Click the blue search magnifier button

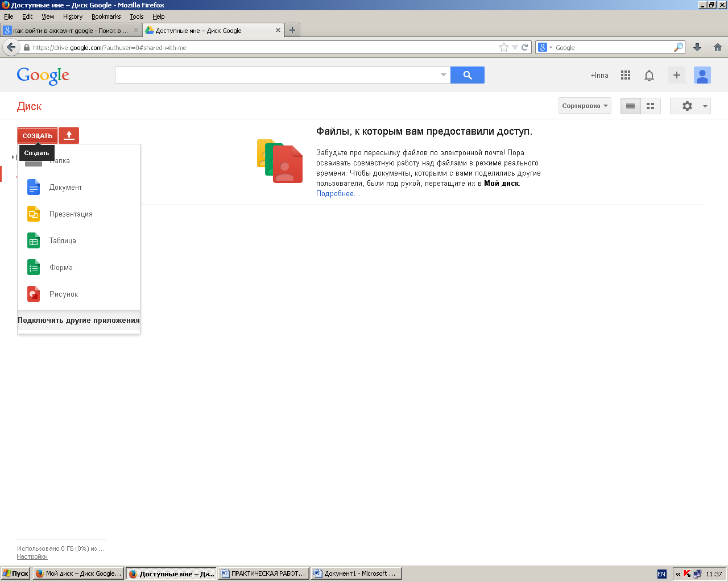[x=468, y=75]
